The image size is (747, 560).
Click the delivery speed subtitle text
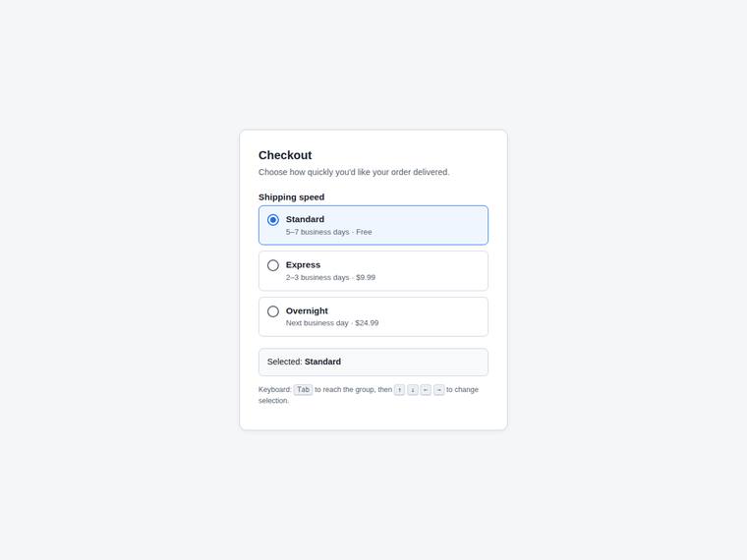(354, 172)
